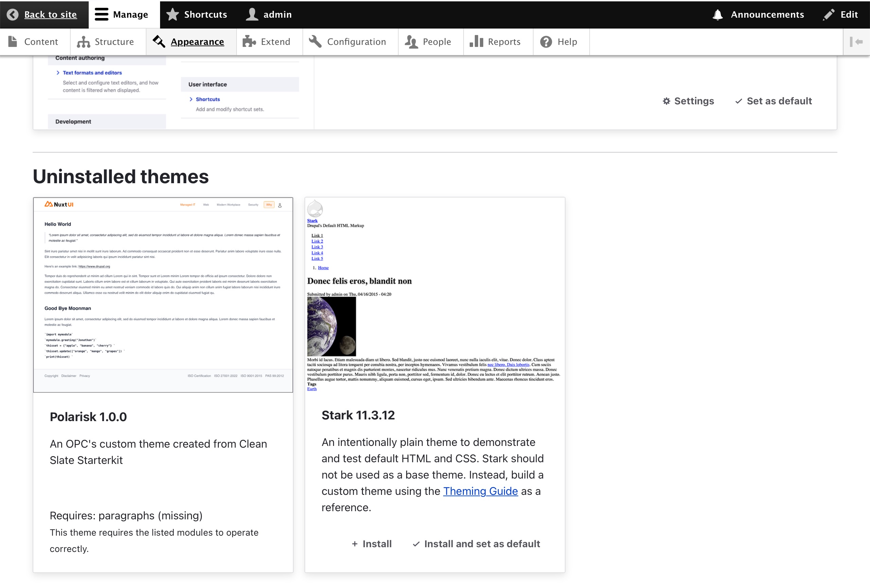Open the Help question mark icon
870x588 pixels.
click(x=546, y=41)
